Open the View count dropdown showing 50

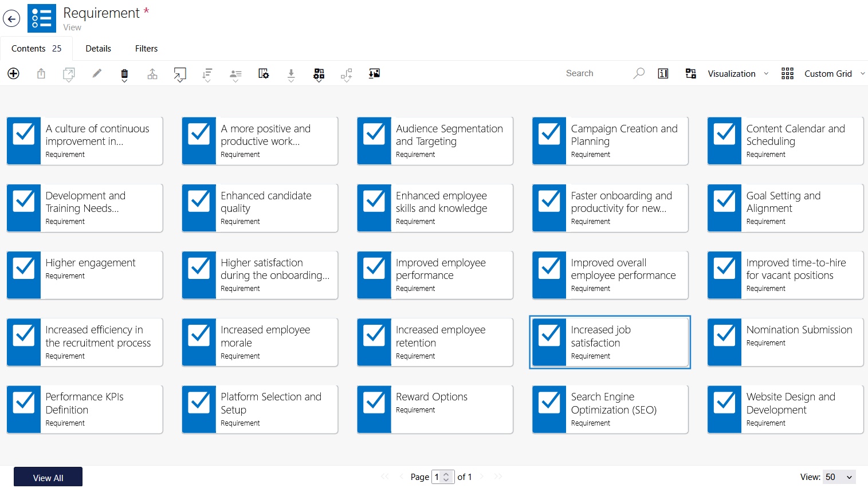tap(839, 477)
